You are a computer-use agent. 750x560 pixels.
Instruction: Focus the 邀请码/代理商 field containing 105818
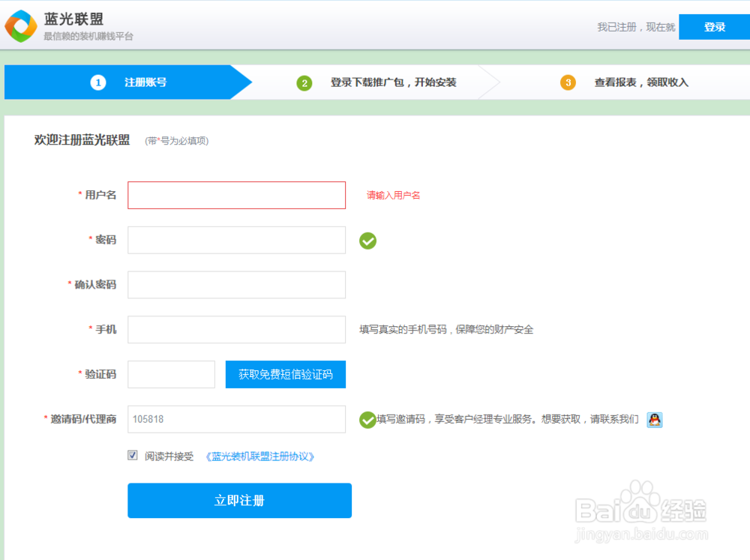tap(237, 419)
